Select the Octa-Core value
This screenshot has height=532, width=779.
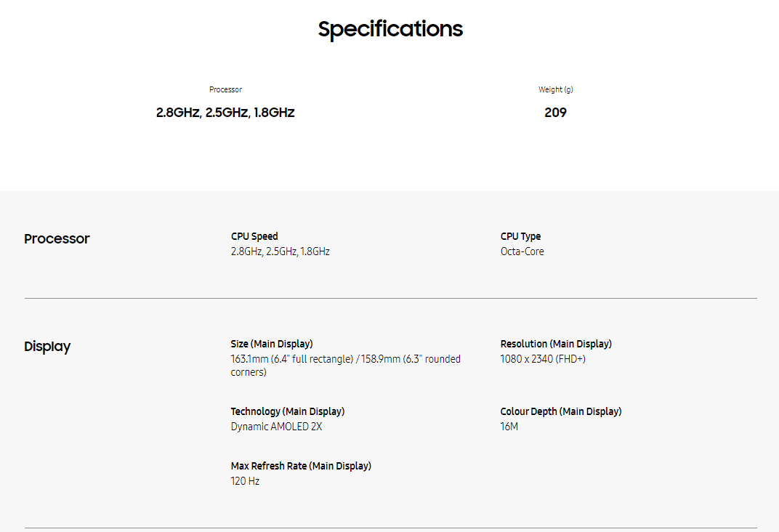point(522,251)
